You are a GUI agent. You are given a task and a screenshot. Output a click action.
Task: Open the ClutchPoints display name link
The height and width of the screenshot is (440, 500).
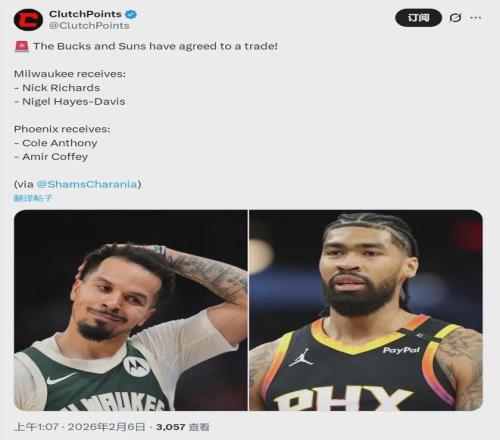(x=85, y=14)
